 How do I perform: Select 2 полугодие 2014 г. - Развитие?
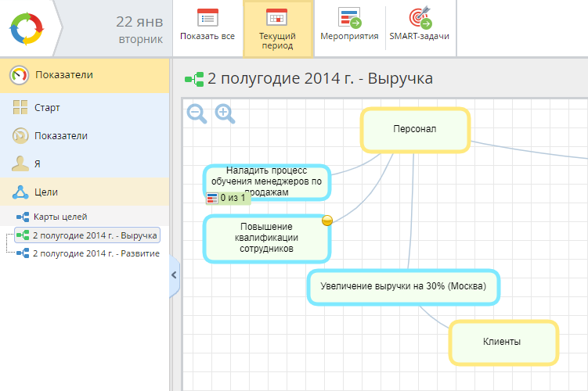coord(96,253)
